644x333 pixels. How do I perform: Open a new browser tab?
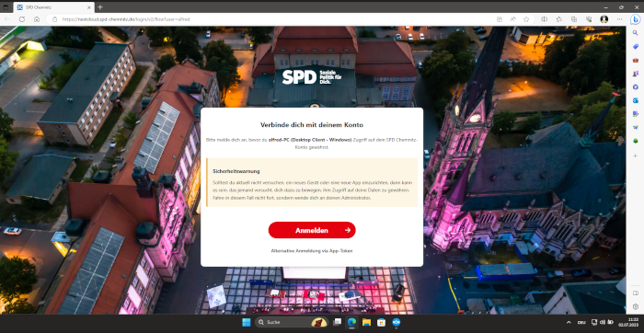[x=100, y=7]
